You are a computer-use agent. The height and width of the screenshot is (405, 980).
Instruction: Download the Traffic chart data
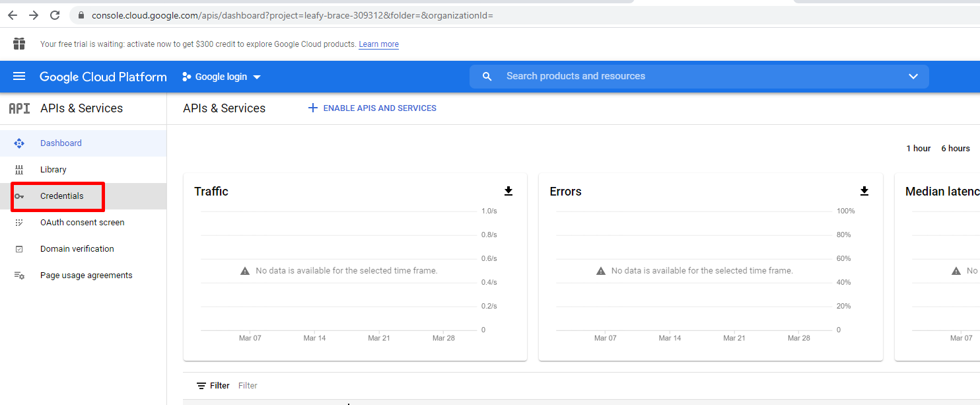click(508, 191)
